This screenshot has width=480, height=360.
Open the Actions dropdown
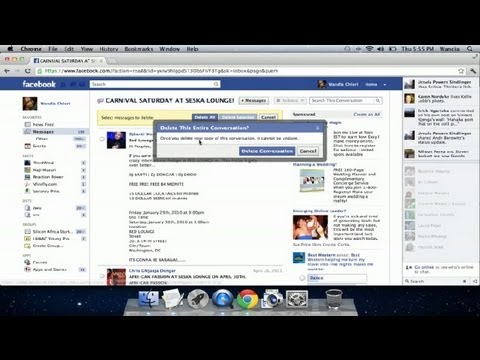(290, 100)
